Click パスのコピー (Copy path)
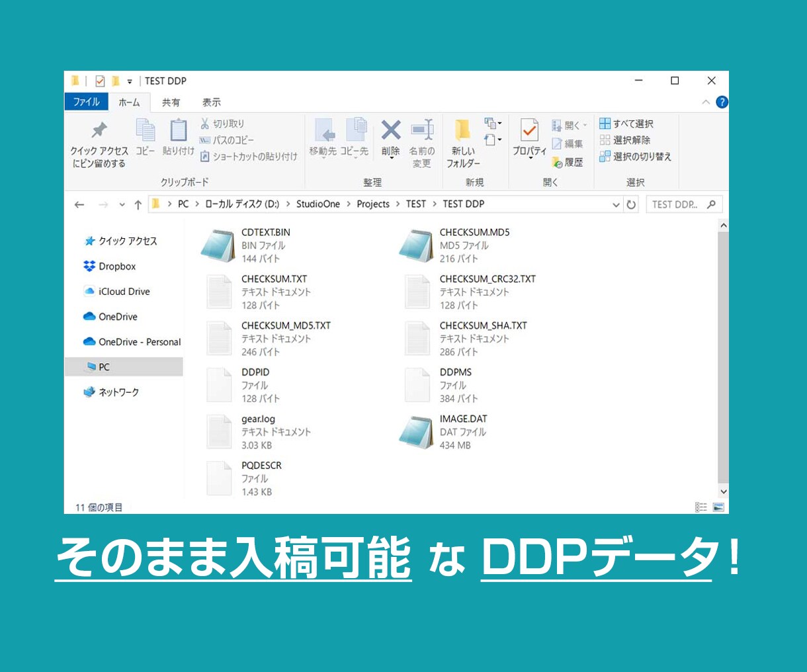Image resolution: width=807 pixels, height=672 pixels. pos(227,140)
